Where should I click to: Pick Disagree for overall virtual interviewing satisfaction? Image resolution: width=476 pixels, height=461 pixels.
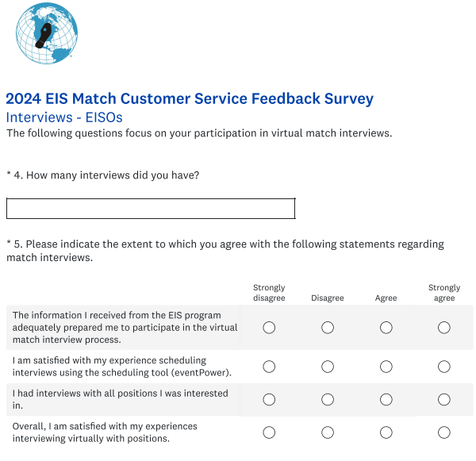(328, 432)
